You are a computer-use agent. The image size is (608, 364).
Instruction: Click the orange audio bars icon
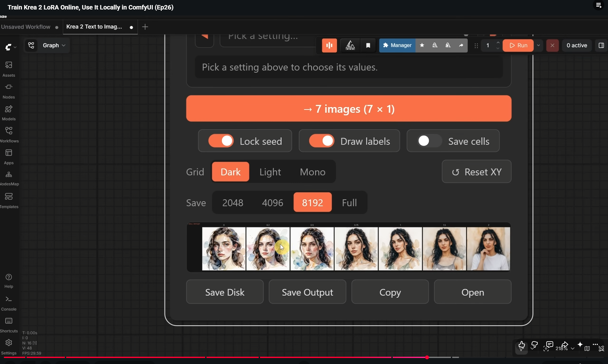[329, 45]
